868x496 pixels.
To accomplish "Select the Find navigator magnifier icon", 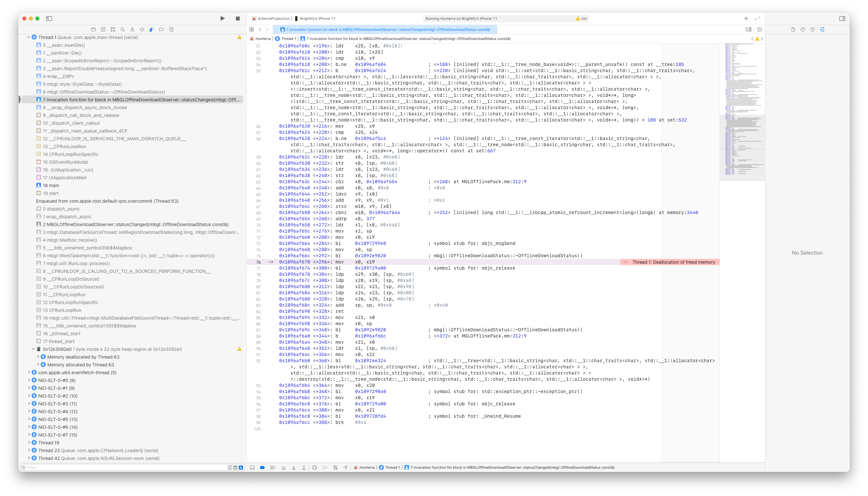I will (x=122, y=29).
